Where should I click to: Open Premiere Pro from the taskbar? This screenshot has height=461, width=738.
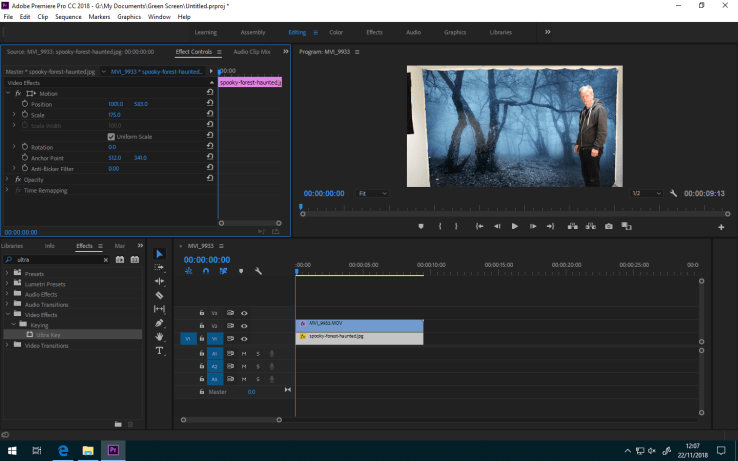113,450
